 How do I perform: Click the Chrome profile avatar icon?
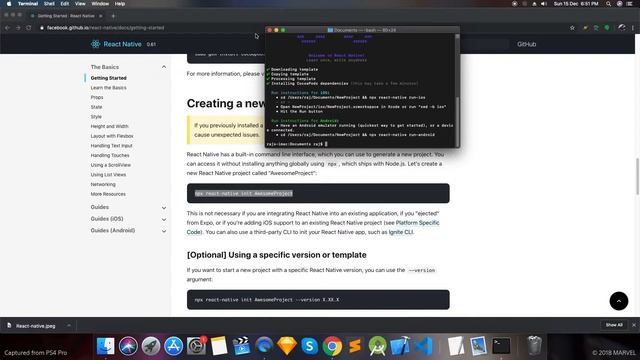622,28
